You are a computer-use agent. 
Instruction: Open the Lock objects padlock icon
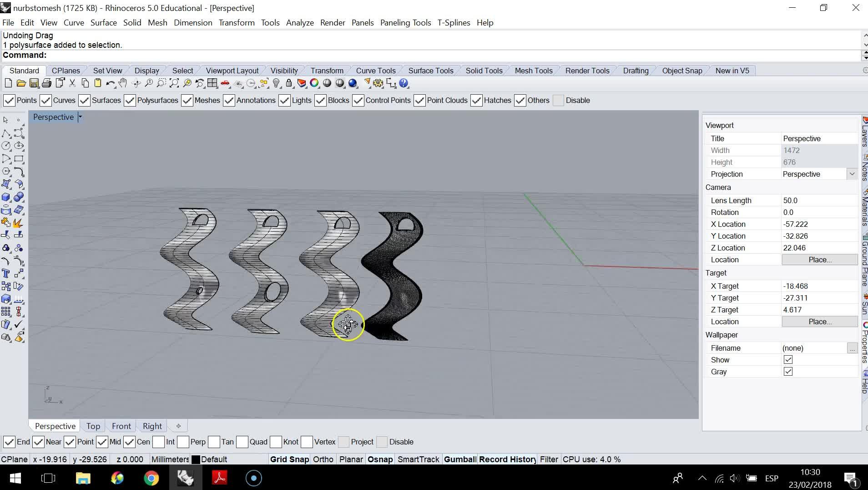[x=289, y=83]
